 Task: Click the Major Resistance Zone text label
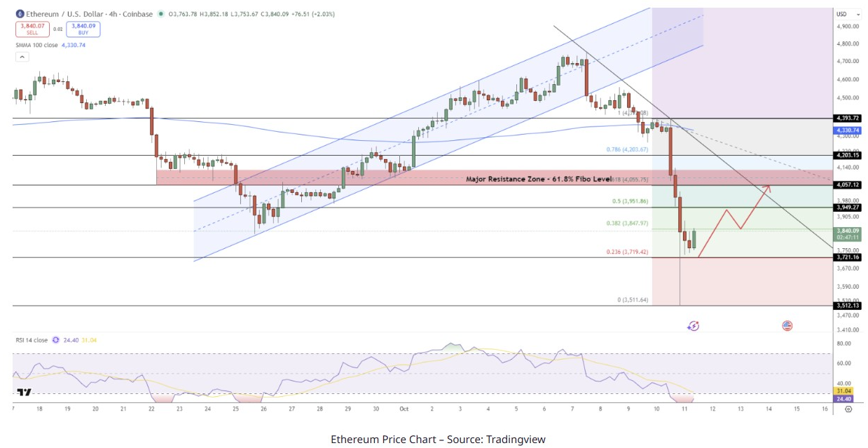click(x=539, y=179)
